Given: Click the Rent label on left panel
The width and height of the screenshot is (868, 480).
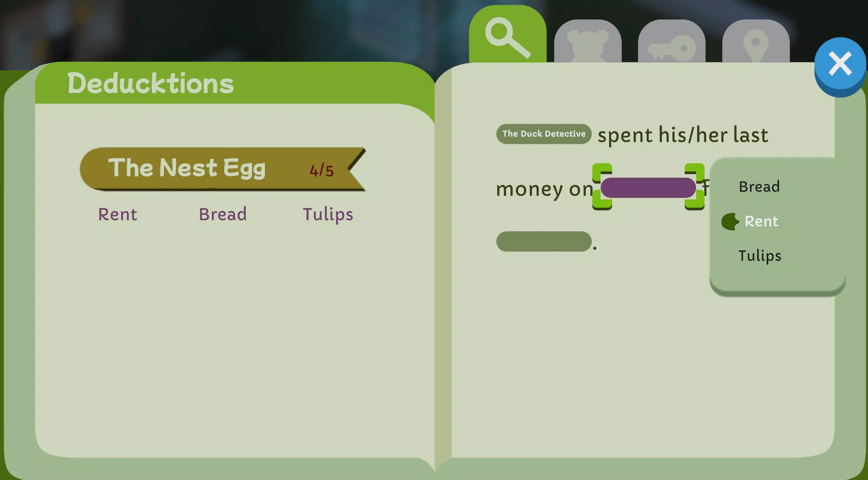Looking at the screenshot, I should 118,214.
